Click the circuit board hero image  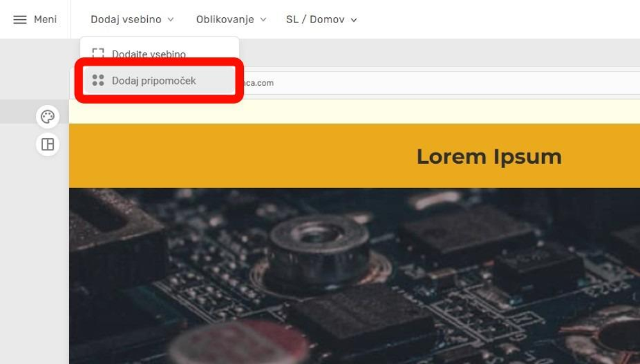click(x=355, y=276)
